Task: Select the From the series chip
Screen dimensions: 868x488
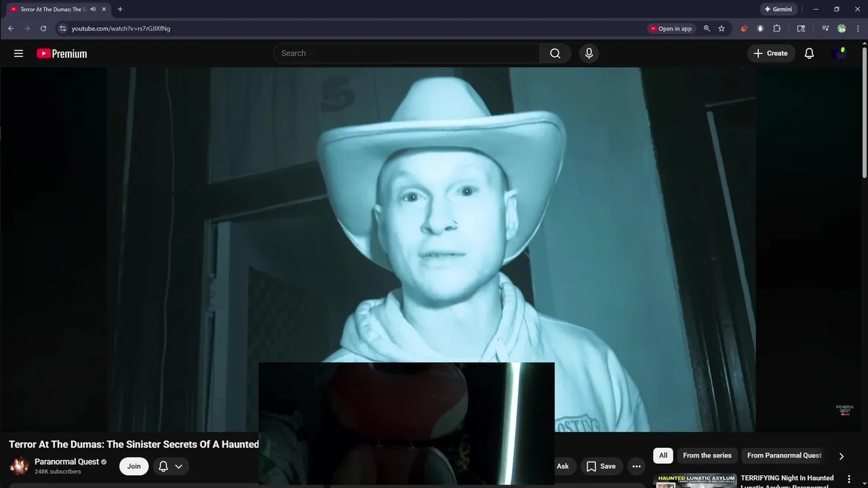Action: tap(707, 455)
